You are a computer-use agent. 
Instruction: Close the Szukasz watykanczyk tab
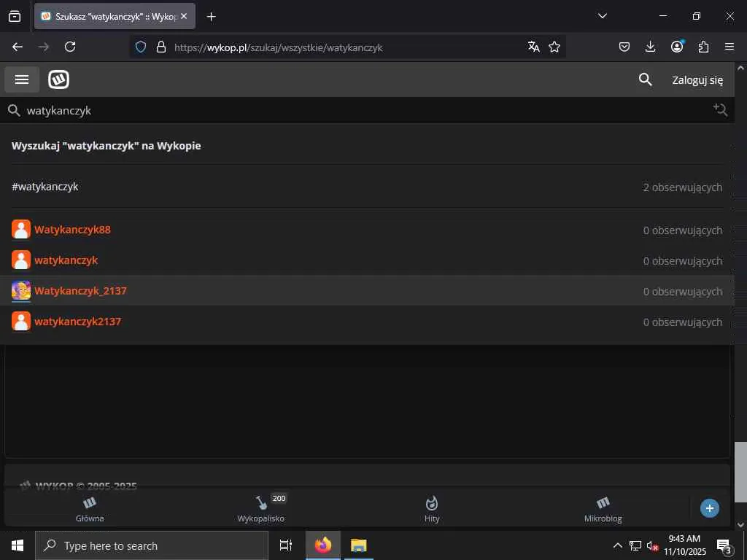click(184, 16)
